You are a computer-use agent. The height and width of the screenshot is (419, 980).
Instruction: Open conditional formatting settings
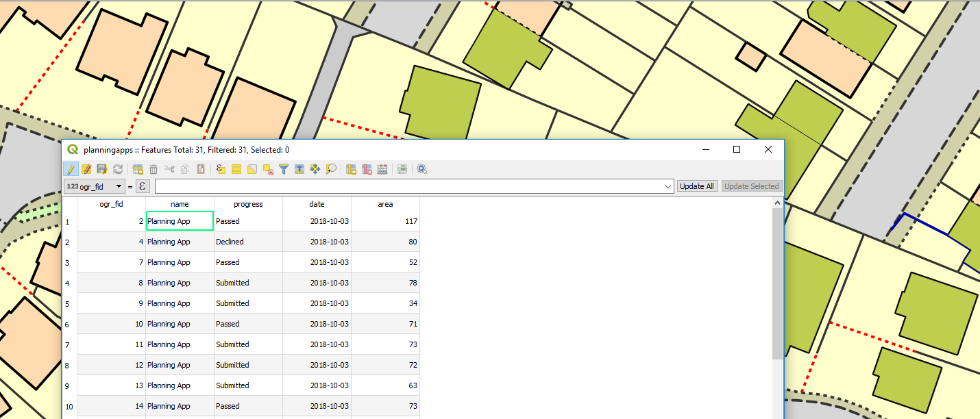tap(402, 169)
